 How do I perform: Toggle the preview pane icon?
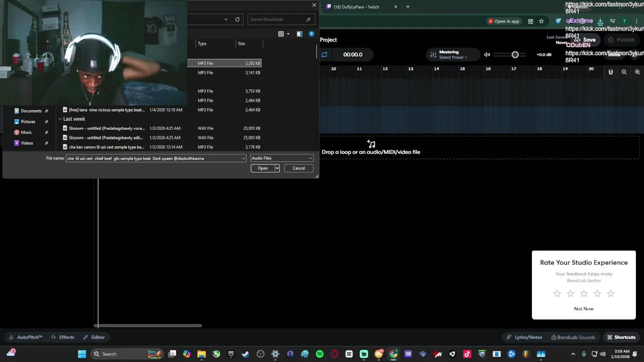(x=299, y=34)
